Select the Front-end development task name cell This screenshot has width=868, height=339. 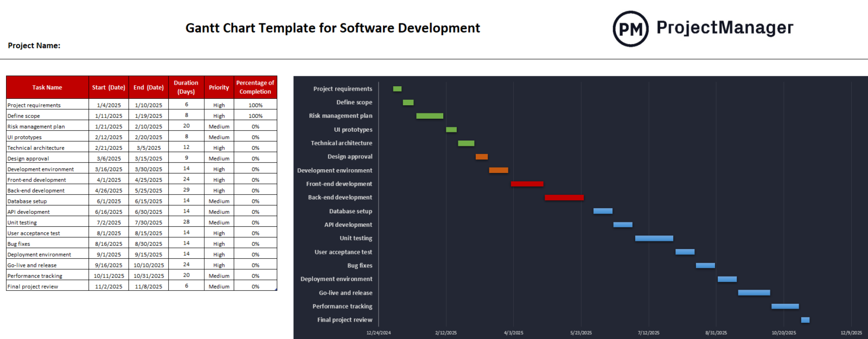(37, 180)
